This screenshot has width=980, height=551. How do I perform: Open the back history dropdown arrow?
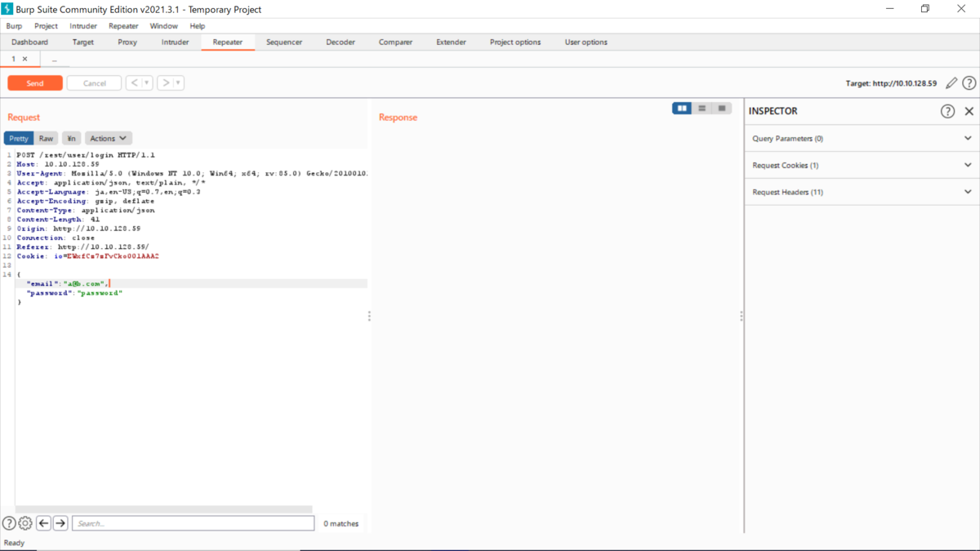coord(147,82)
